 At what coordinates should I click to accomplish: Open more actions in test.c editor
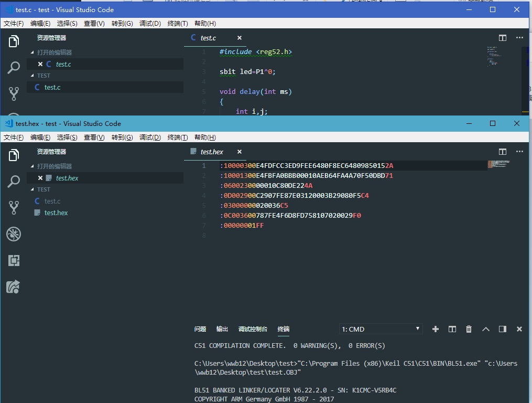[519, 38]
